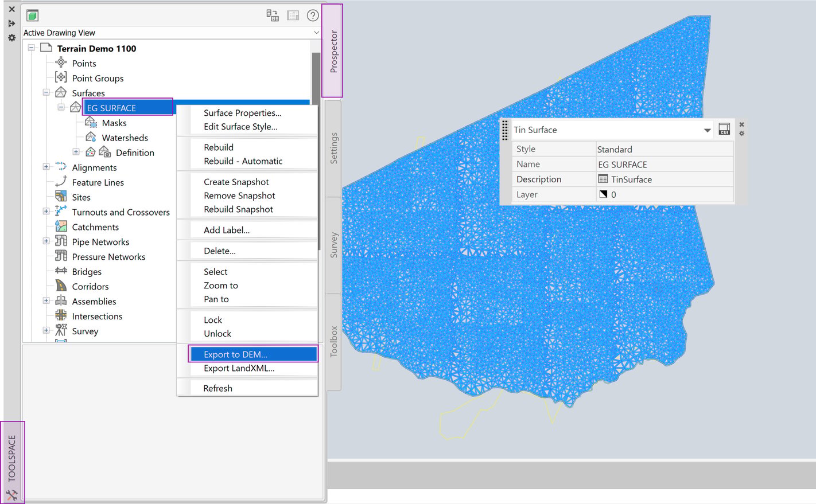Viewport: 816px width, 504px height.
Task: Switch to the Prospector tab
Action: 333,51
